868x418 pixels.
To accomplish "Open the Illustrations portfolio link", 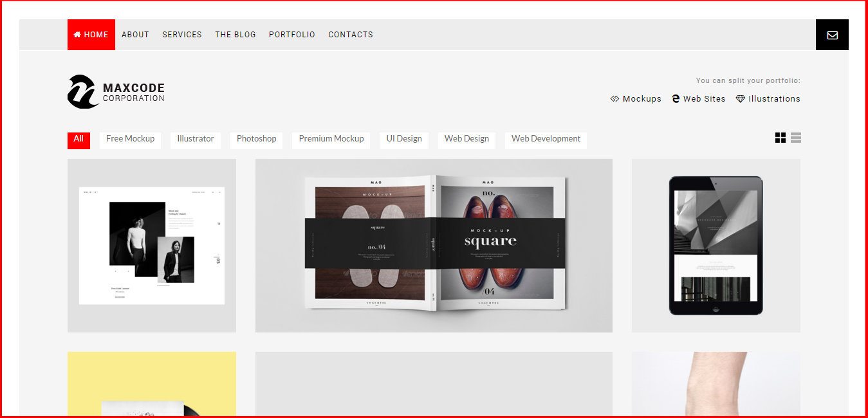I will pyautogui.click(x=768, y=99).
